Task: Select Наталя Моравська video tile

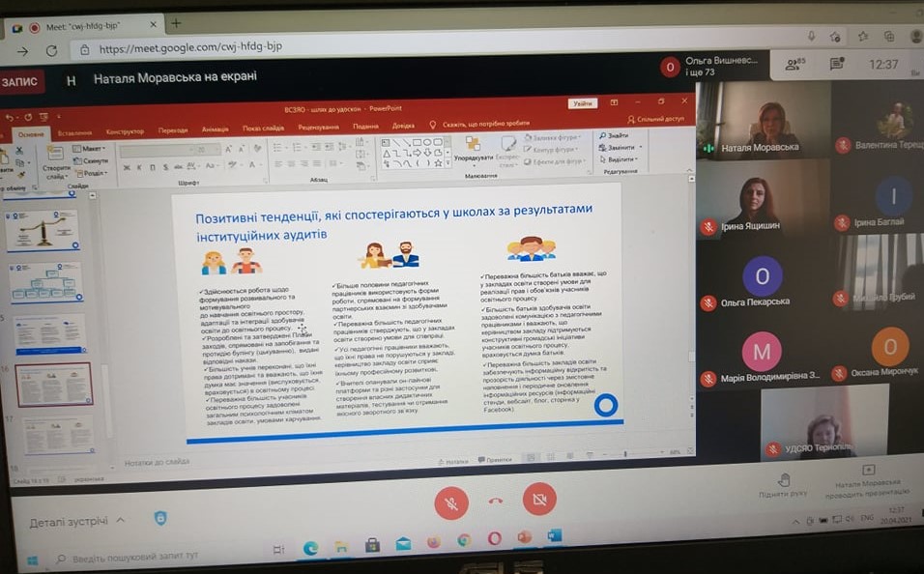Action: tap(764, 120)
